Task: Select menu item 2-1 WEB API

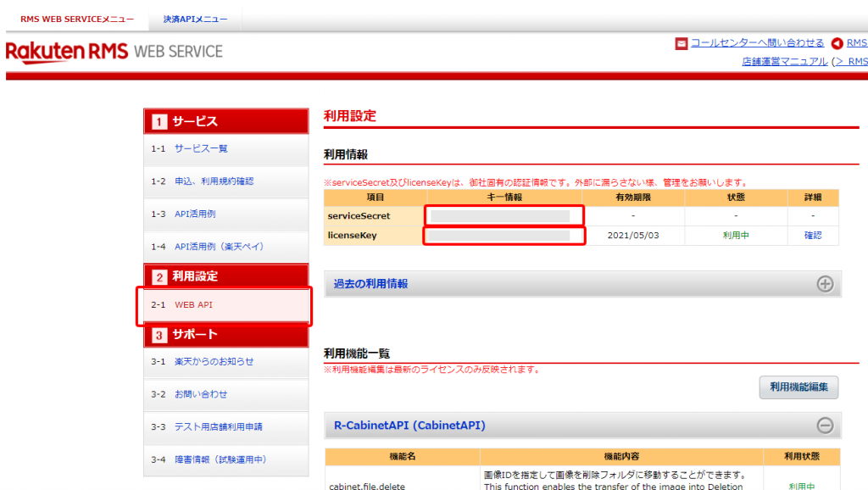Action: click(225, 305)
